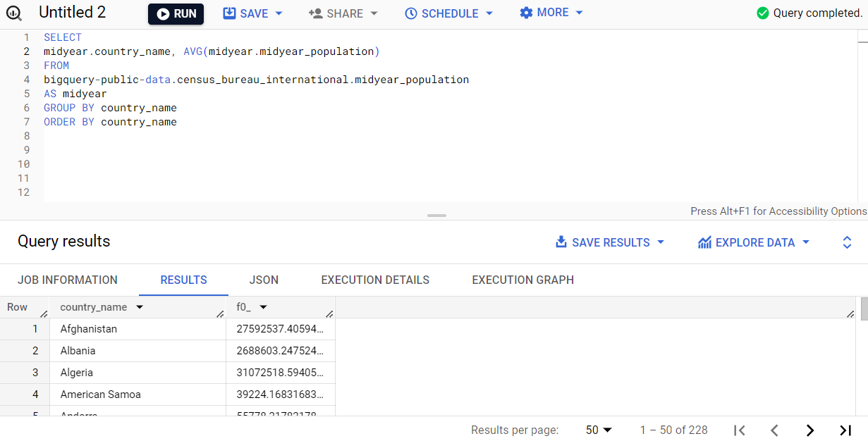The height and width of the screenshot is (441, 868).
Task: Jump to the last results page
Action: 845,430
